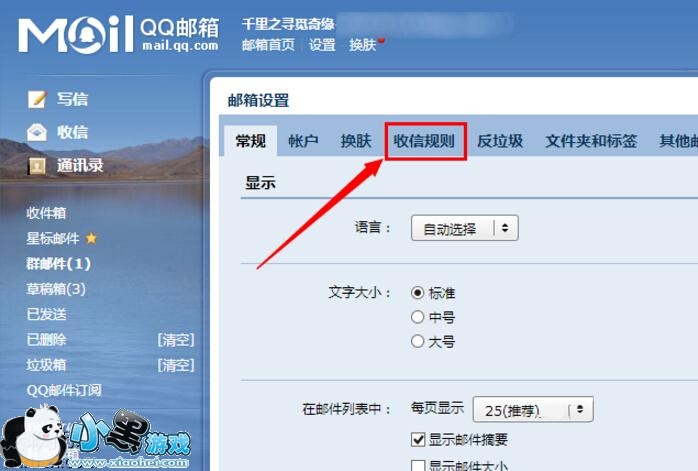Open the 草稿箱(3) drafts folder
Image resolution: width=698 pixels, height=471 pixels.
click(x=56, y=289)
